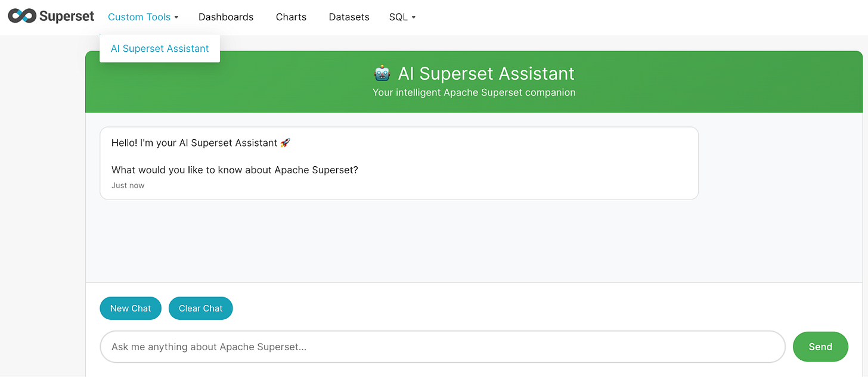This screenshot has height=377, width=868.
Task: Focus the Ask me anything input field
Action: click(442, 347)
